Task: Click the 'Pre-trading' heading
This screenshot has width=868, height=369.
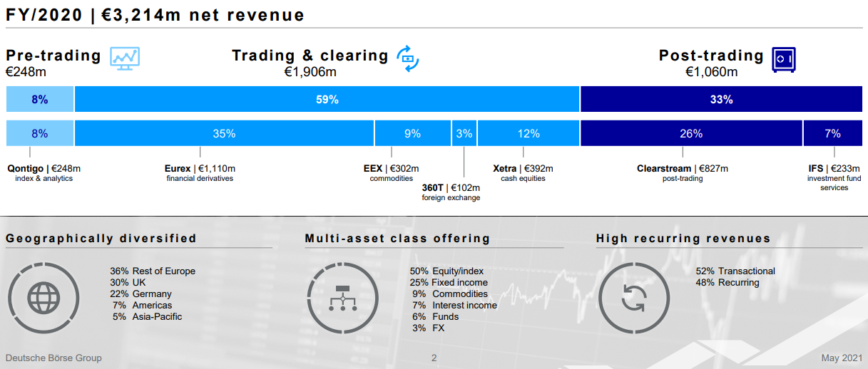Action: 53,56
